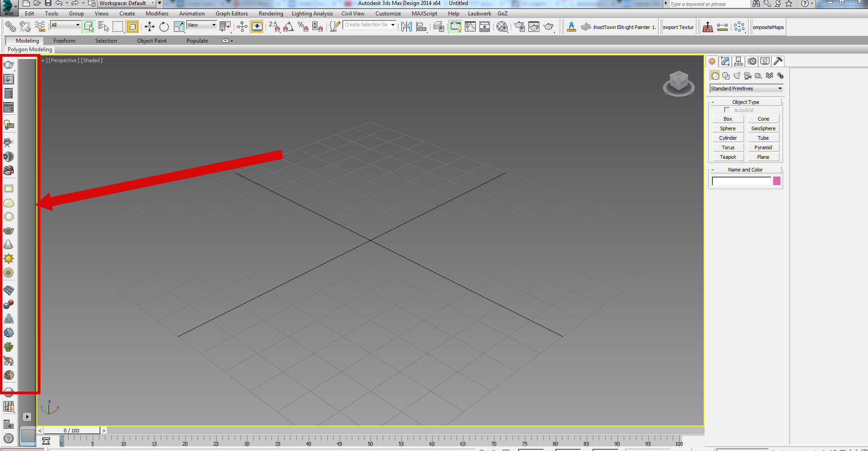Open the Graph Editors menu
868x451 pixels.
[x=232, y=14]
